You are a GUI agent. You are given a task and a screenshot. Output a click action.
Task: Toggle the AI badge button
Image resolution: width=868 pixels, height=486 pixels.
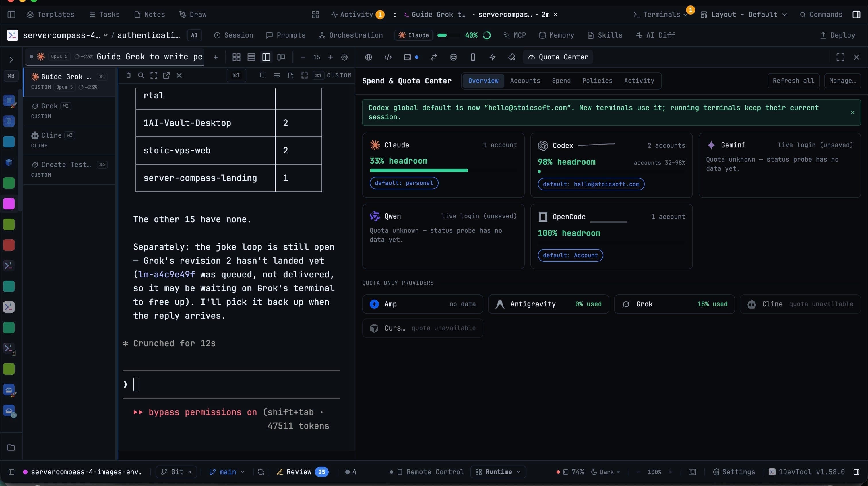pos(194,35)
